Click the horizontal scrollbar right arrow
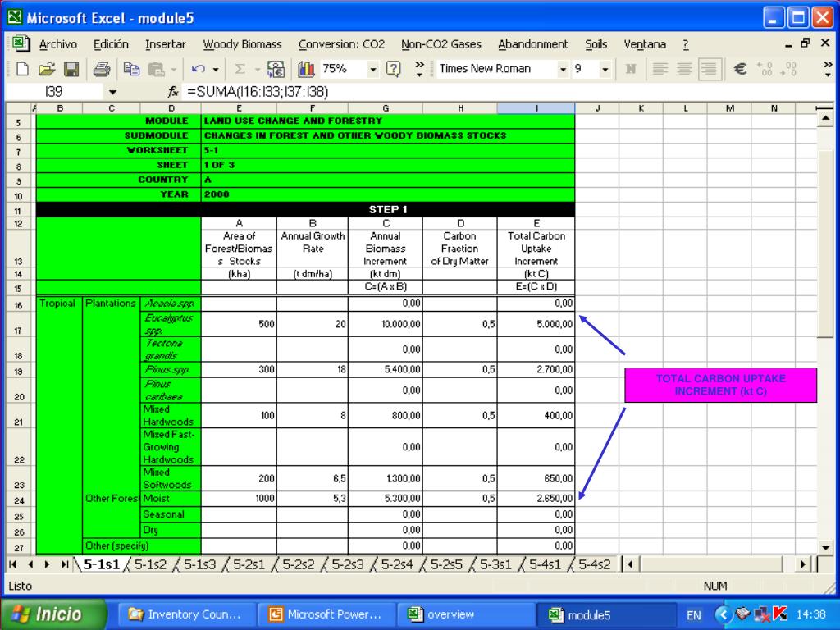 [802, 564]
